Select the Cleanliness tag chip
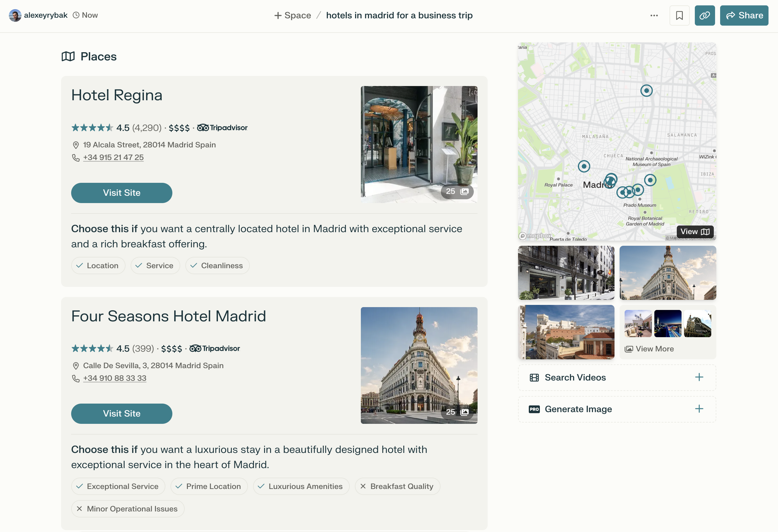 click(x=217, y=265)
